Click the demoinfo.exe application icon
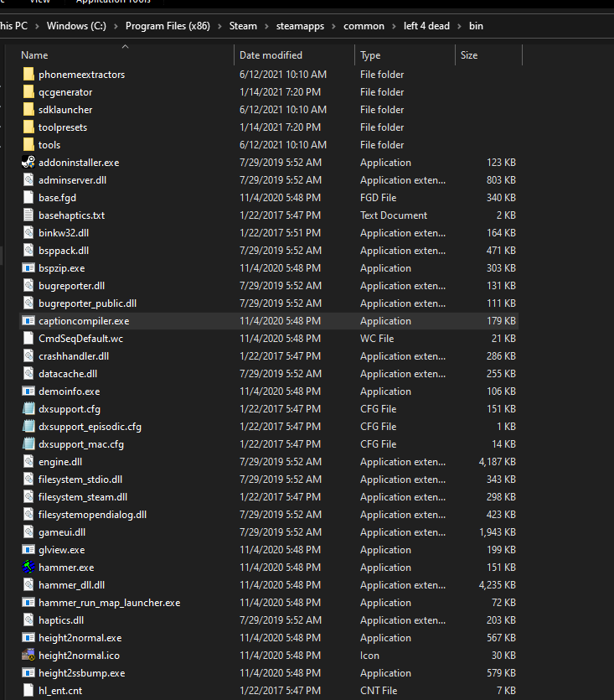Image resolution: width=614 pixels, height=700 pixels. (x=28, y=391)
